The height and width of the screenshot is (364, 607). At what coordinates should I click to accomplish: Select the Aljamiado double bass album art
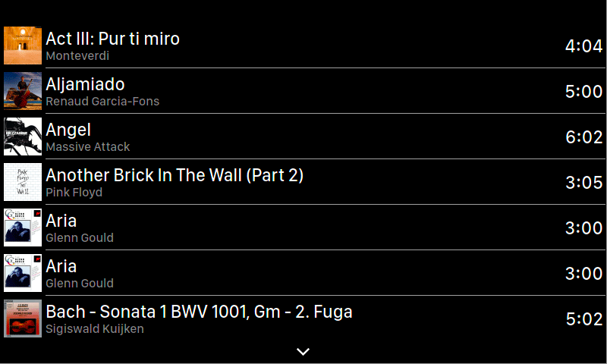tap(23, 91)
